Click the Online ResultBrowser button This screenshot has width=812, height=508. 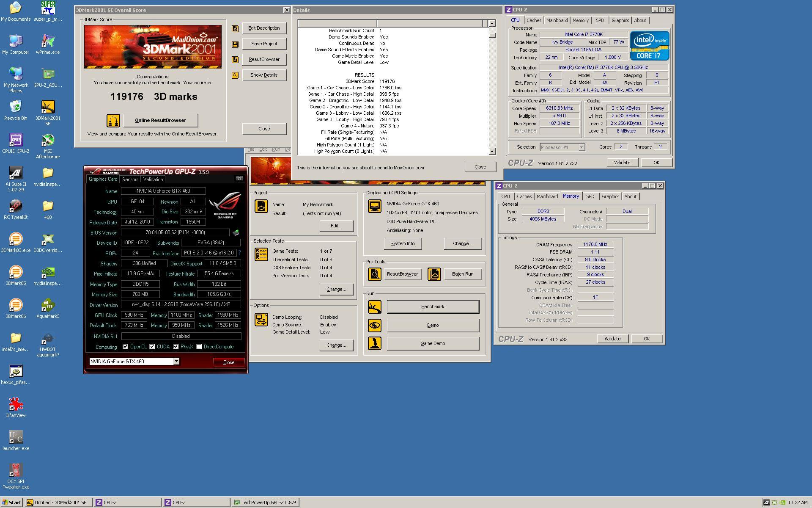[x=160, y=121]
